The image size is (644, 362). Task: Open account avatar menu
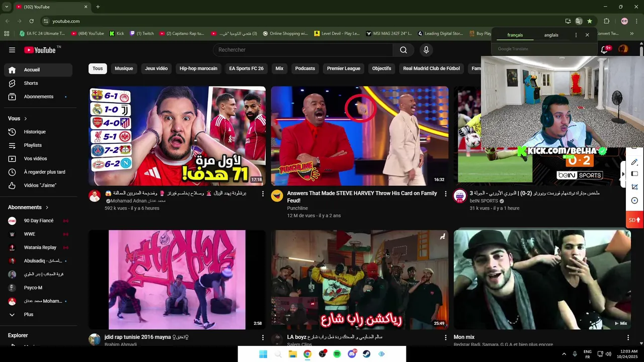click(x=623, y=49)
